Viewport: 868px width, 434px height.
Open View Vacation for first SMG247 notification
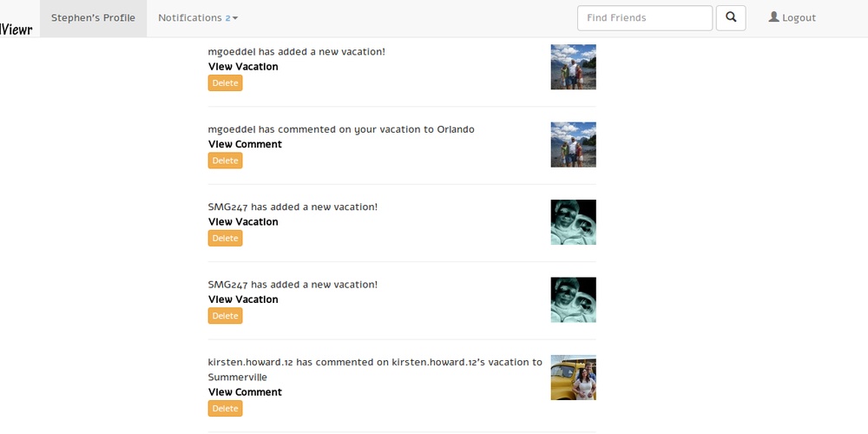[243, 222]
